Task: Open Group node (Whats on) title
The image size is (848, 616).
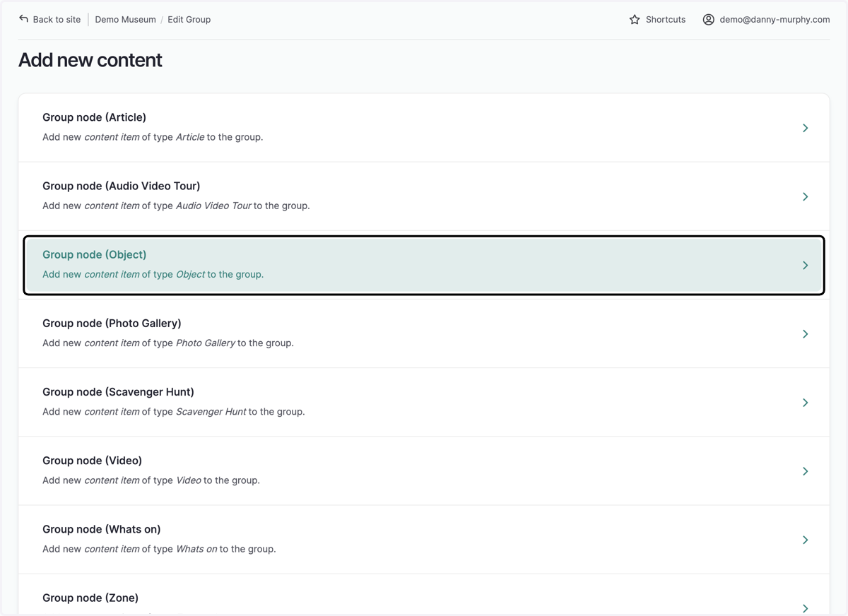Action: pos(101,528)
